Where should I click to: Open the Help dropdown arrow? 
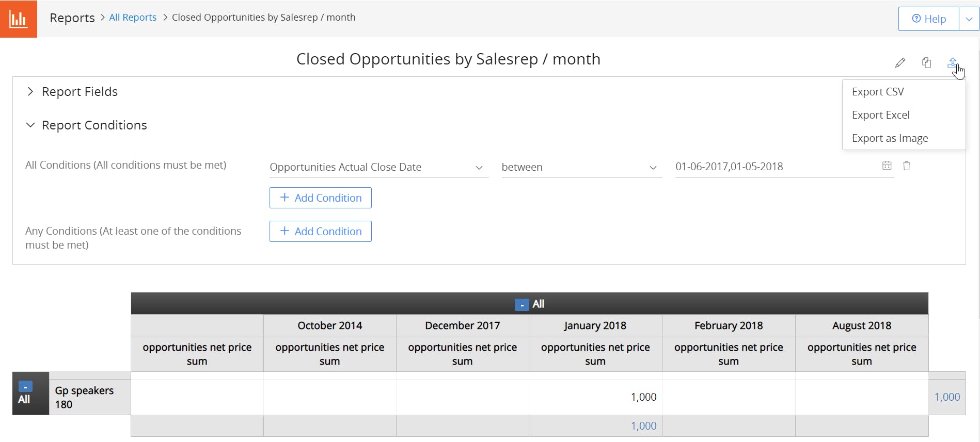pyautogui.click(x=969, y=19)
